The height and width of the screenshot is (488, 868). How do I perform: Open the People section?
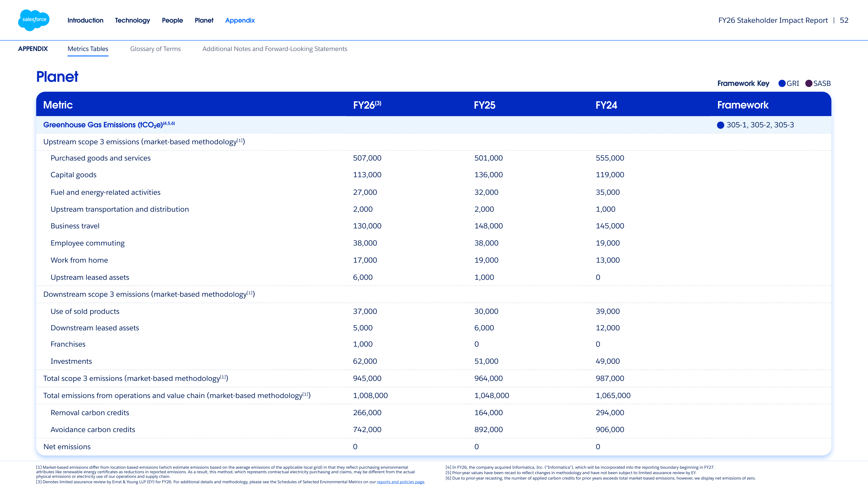[x=172, y=21]
